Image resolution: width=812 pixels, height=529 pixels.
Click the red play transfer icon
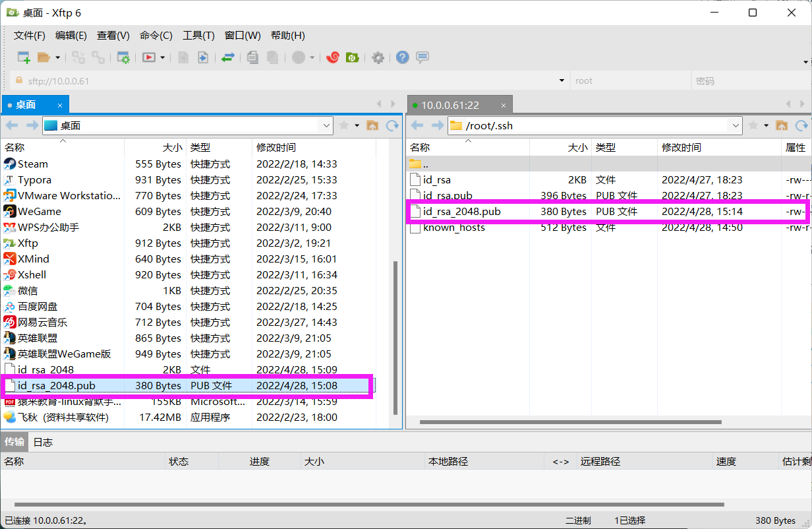pos(148,57)
